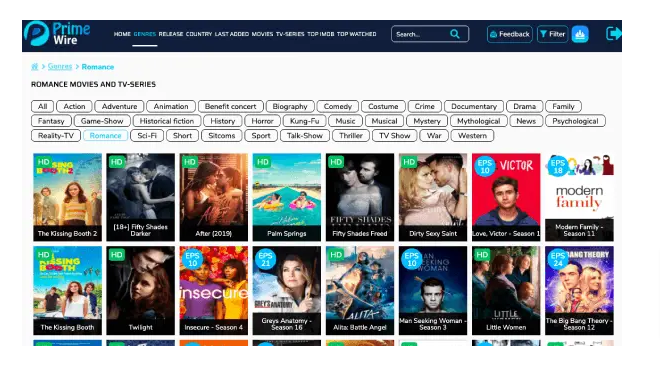Select the Sci-Fi genre tag
Image resolution: width=660 pixels, height=365 pixels.
[147, 136]
